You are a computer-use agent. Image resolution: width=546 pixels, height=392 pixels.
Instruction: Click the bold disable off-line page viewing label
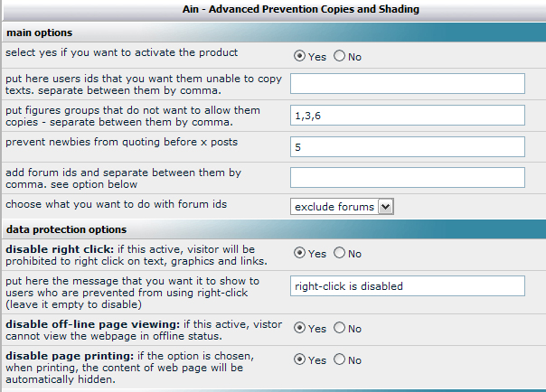(x=88, y=322)
